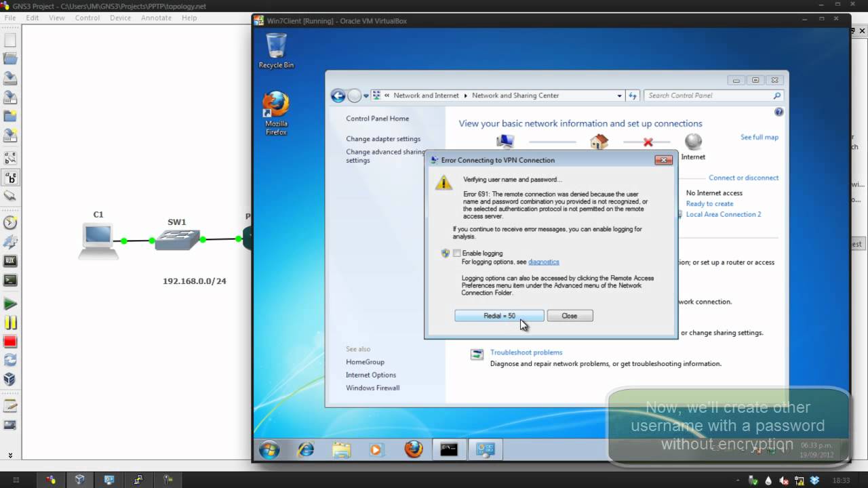868x488 pixels.
Task: Open Windows Firewall under See also
Action: (x=373, y=388)
